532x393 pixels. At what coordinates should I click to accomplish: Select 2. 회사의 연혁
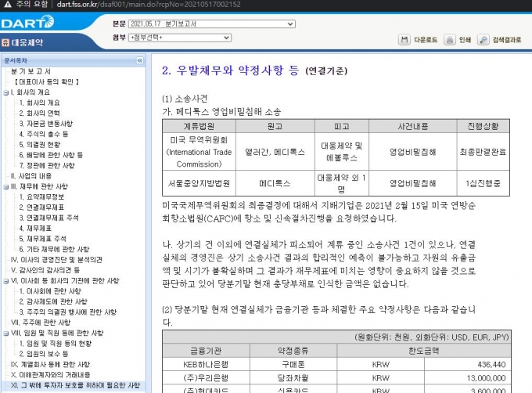(x=39, y=113)
